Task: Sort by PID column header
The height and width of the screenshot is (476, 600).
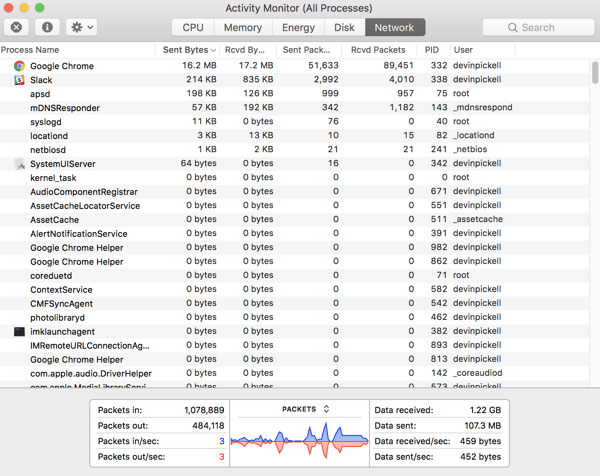Action: [434, 50]
